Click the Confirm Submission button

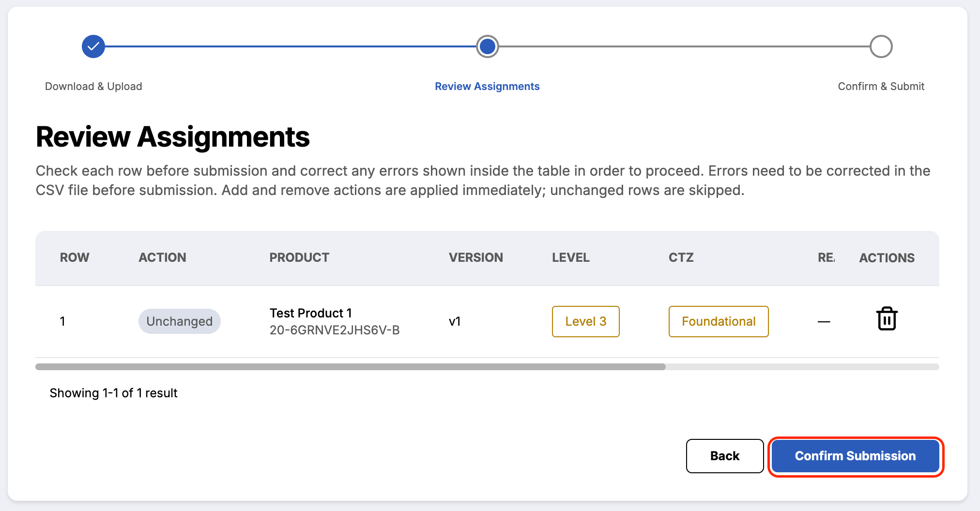855,456
